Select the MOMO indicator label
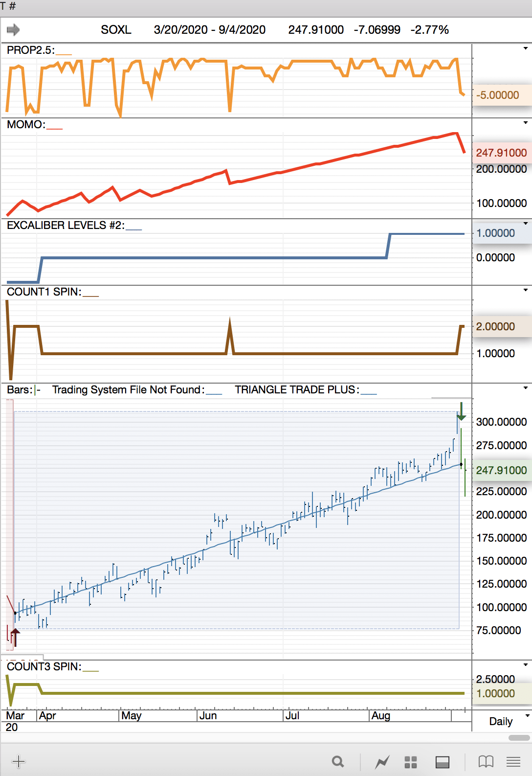 tap(26, 124)
